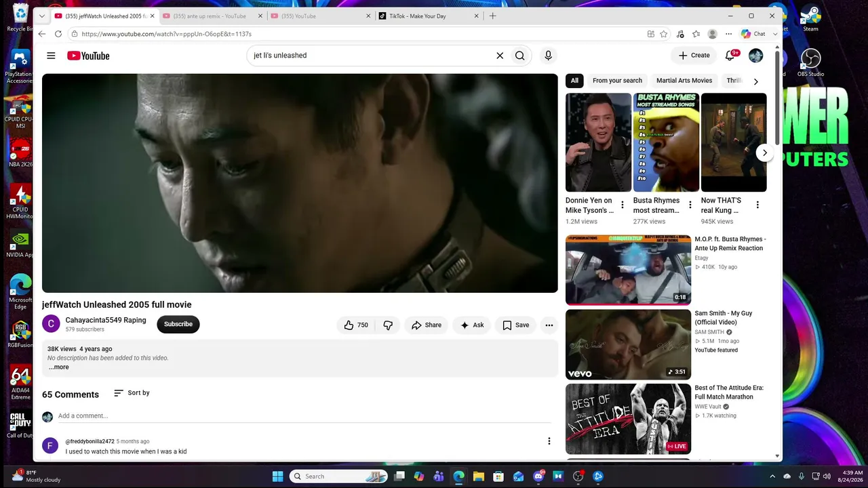This screenshot has height=488, width=868.
Task: Start voice search with microphone
Action: (x=549, y=56)
